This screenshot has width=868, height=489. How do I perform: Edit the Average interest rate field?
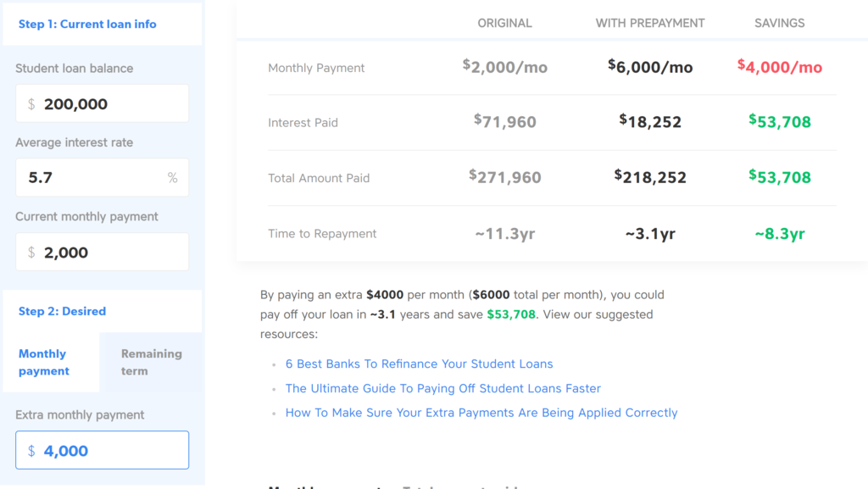(x=102, y=178)
